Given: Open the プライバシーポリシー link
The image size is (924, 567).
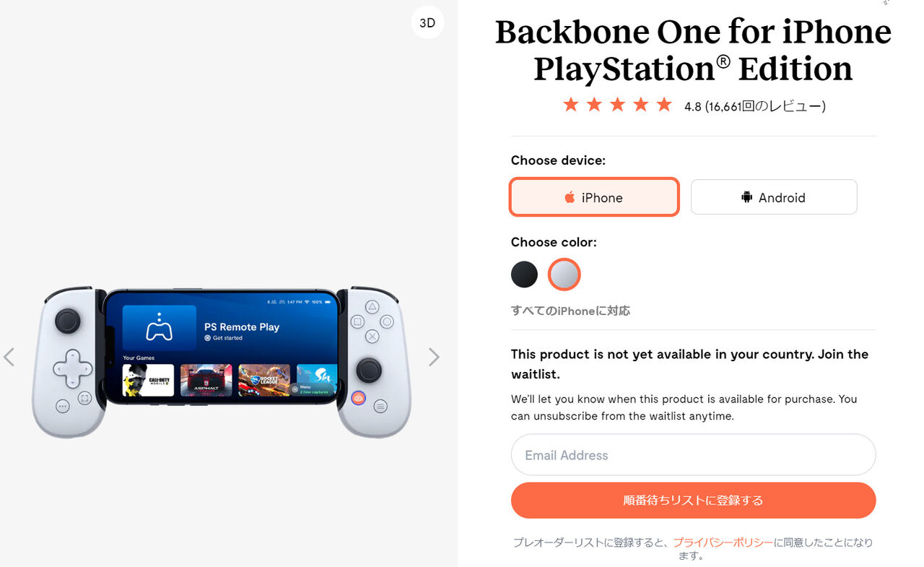Looking at the screenshot, I should click(x=723, y=542).
